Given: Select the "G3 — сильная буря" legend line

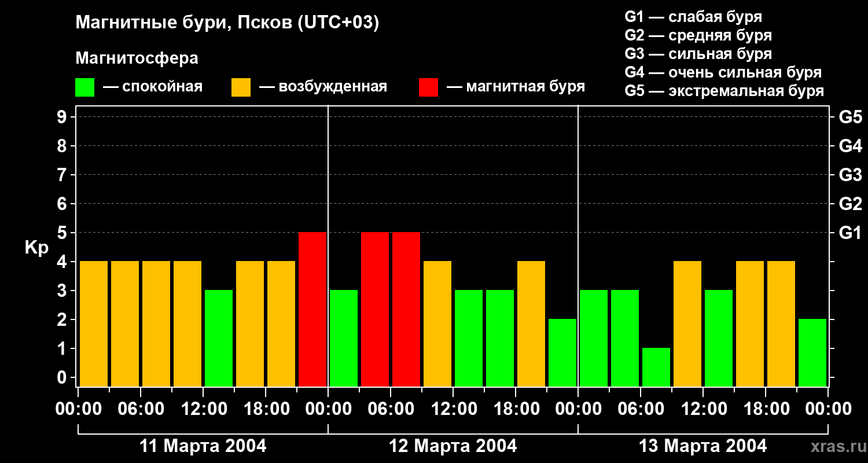Looking at the screenshot, I should [x=698, y=54].
